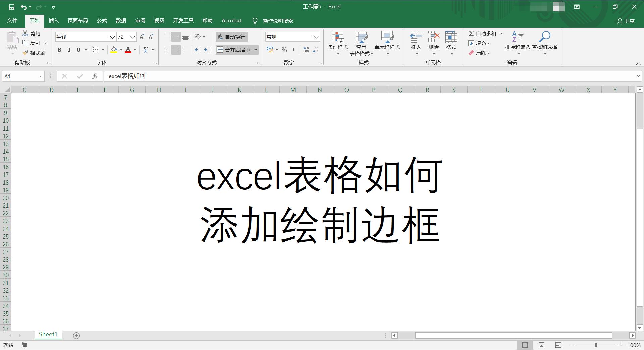Increase font size with larger A icon

point(142,37)
